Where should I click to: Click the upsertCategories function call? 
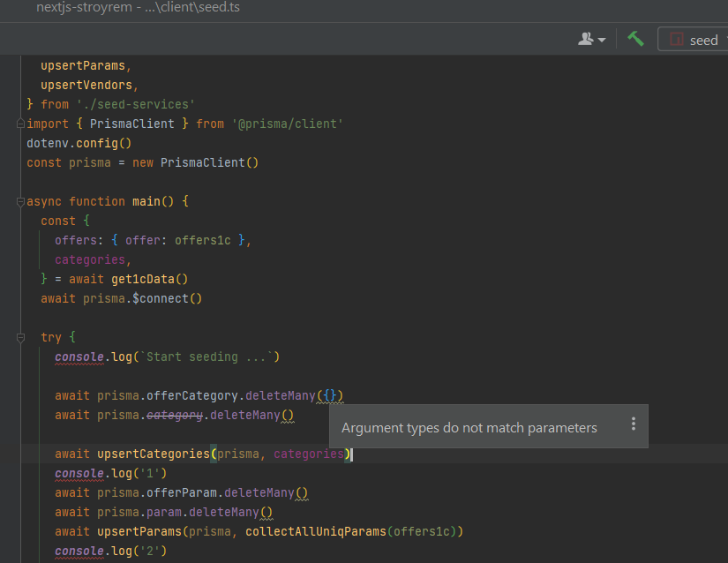(x=154, y=454)
